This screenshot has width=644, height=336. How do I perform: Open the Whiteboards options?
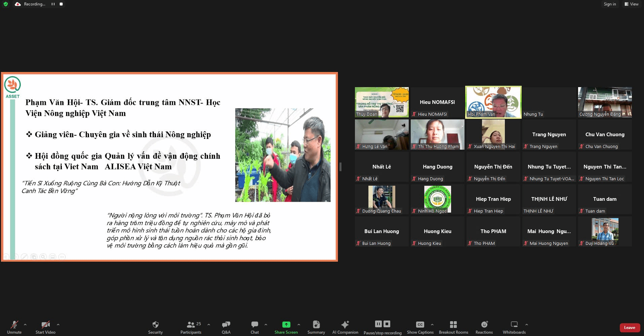click(x=514, y=327)
